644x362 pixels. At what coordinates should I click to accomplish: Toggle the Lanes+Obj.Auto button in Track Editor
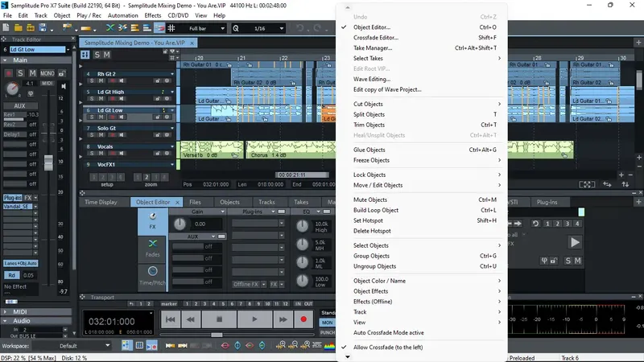pos(21,263)
